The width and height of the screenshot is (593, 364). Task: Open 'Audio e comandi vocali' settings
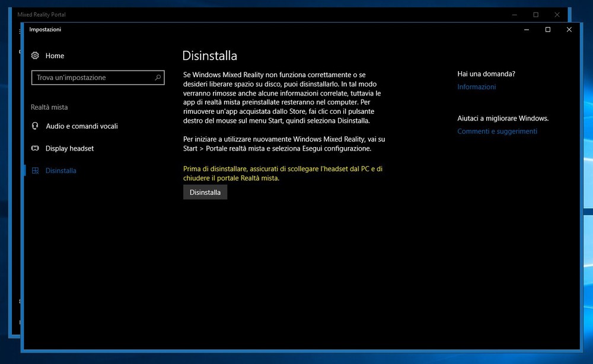coord(82,126)
